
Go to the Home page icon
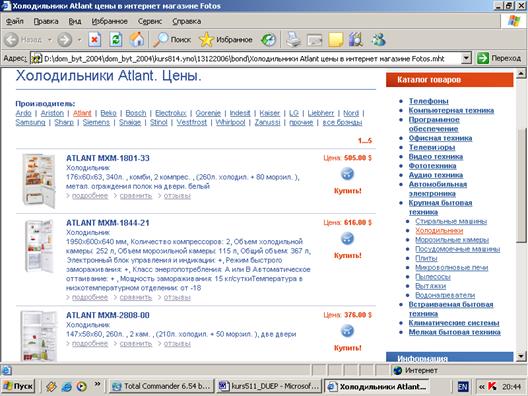[x=137, y=40]
